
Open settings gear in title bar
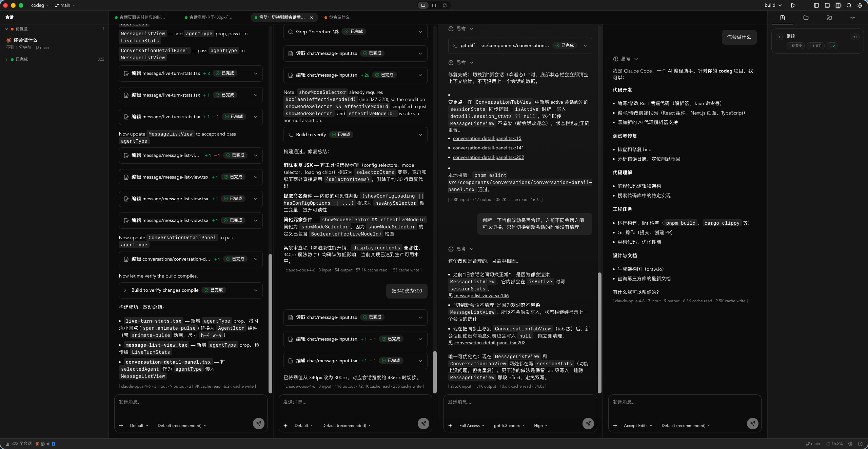[x=860, y=5]
